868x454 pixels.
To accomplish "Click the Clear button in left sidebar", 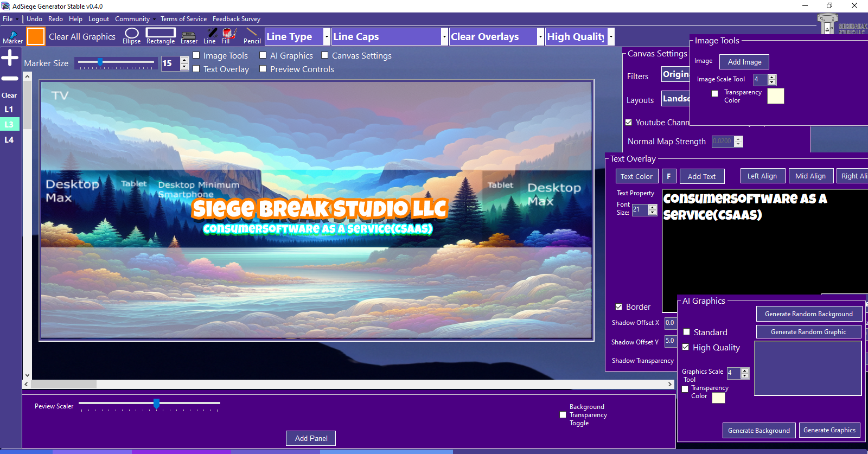I will pos(9,95).
